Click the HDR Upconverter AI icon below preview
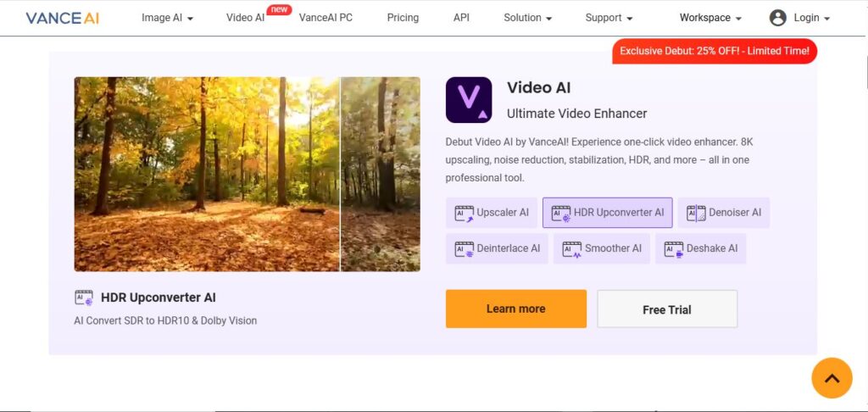Viewport: 868px width, 412px height. (84, 298)
